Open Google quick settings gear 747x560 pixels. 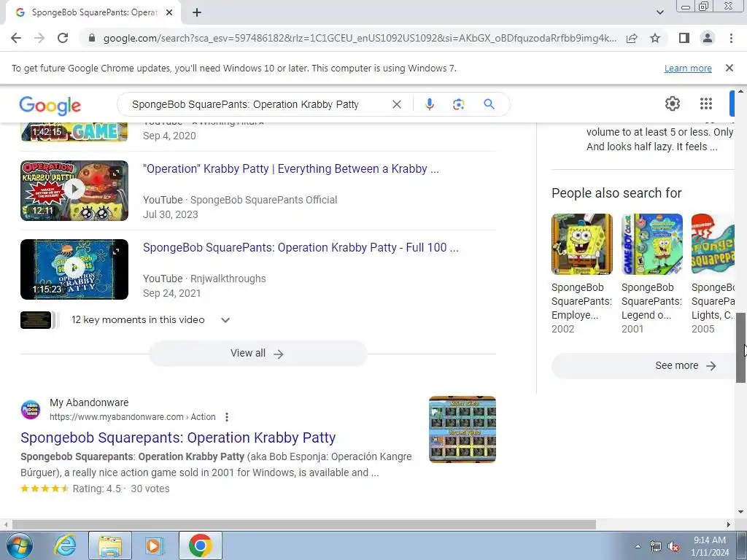pyautogui.click(x=672, y=104)
